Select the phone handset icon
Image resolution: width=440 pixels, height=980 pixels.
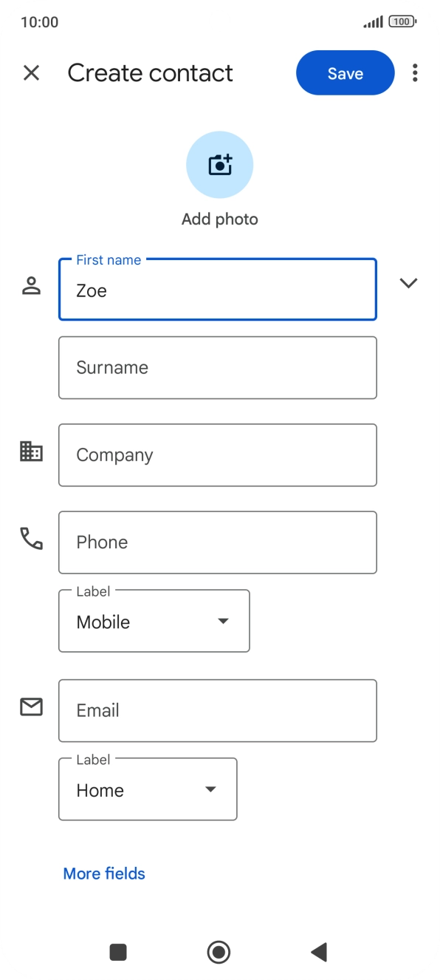pyautogui.click(x=30, y=540)
